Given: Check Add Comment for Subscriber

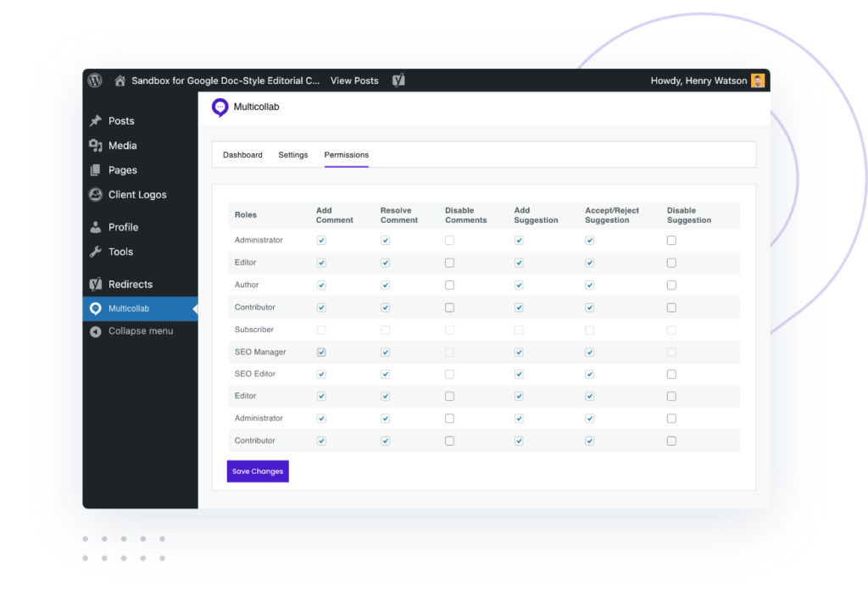Looking at the screenshot, I should coord(321,330).
